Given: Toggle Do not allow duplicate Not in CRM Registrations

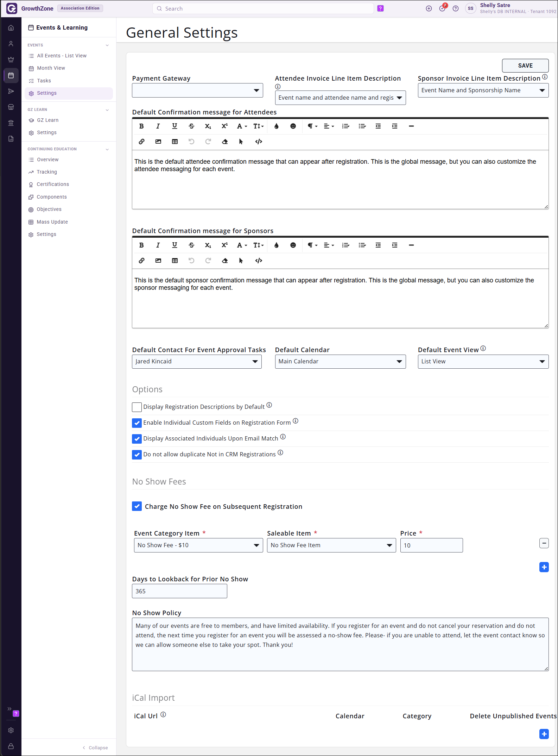Looking at the screenshot, I should point(137,455).
